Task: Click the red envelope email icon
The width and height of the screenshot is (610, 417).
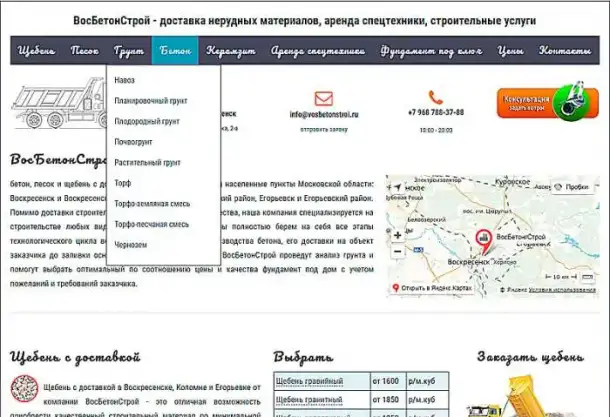Action: click(324, 98)
